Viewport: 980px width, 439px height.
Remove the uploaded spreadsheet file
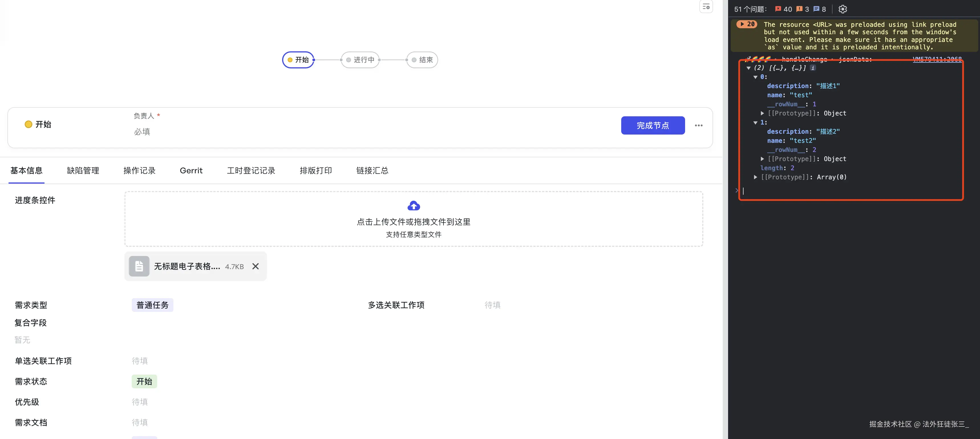coord(256,267)
